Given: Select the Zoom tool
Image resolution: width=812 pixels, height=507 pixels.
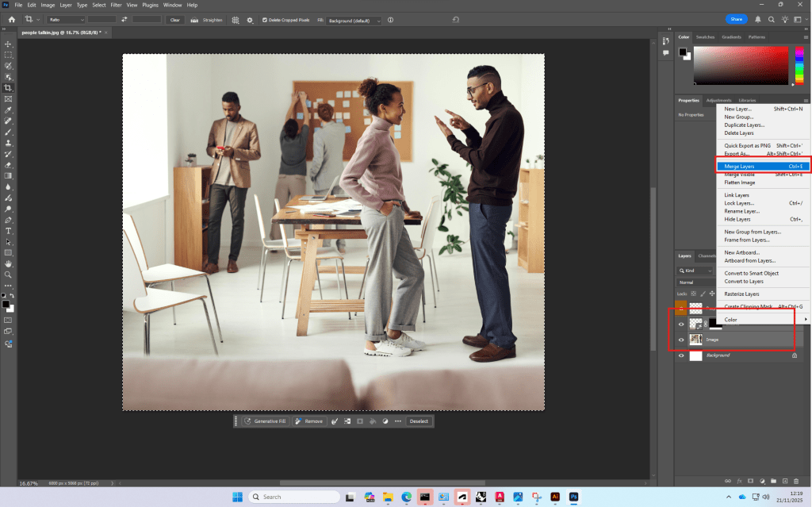Looking at the screenshot, I should click(8, 275).
